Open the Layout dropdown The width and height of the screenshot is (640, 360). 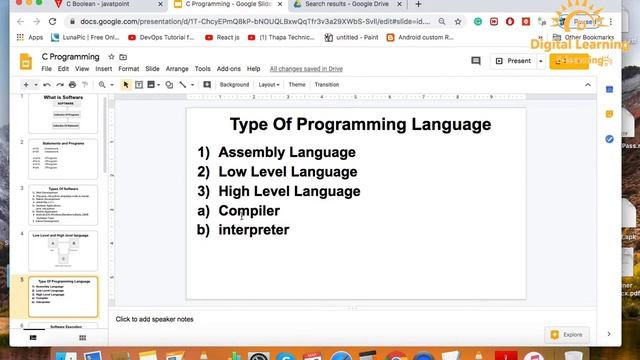269,85
